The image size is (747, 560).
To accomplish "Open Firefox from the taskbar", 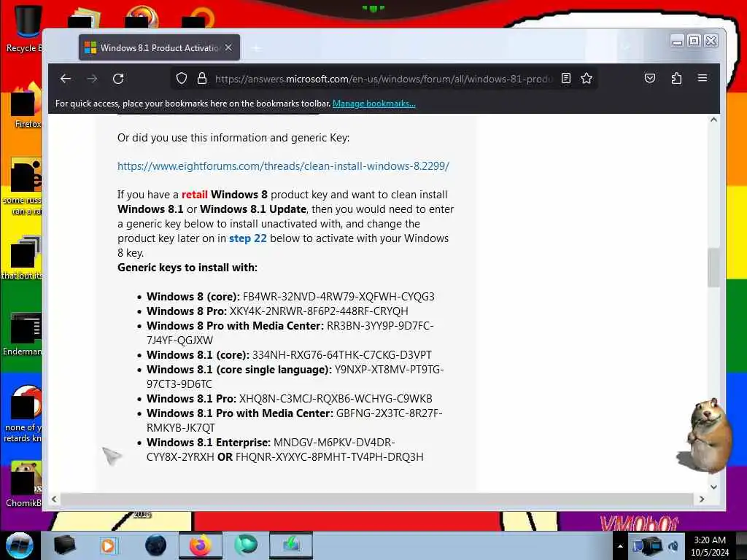I will click(201, 545).
